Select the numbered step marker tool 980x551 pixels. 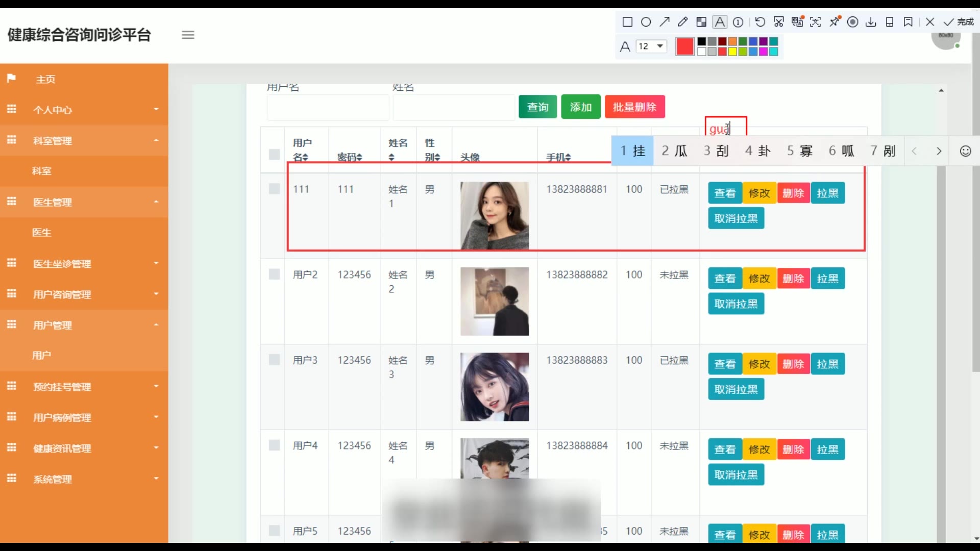[x=738, y=22]
